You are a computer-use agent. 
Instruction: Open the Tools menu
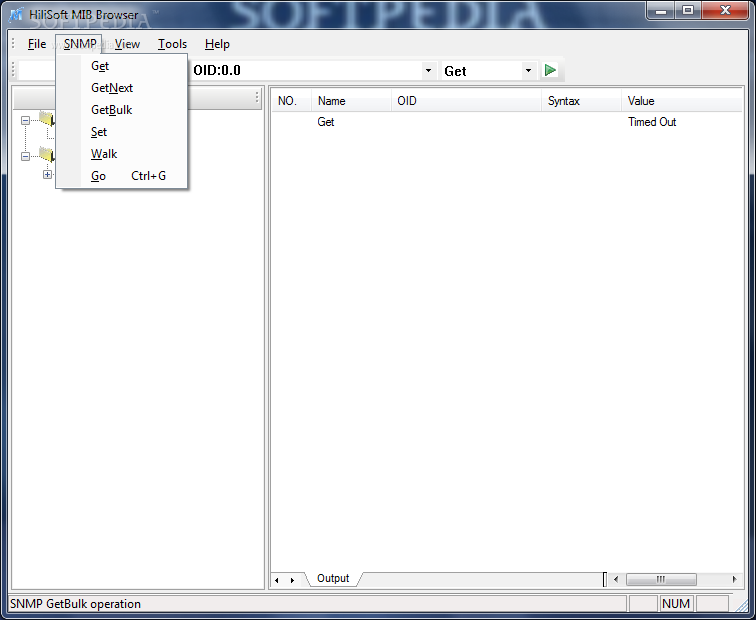coord(172,44)
